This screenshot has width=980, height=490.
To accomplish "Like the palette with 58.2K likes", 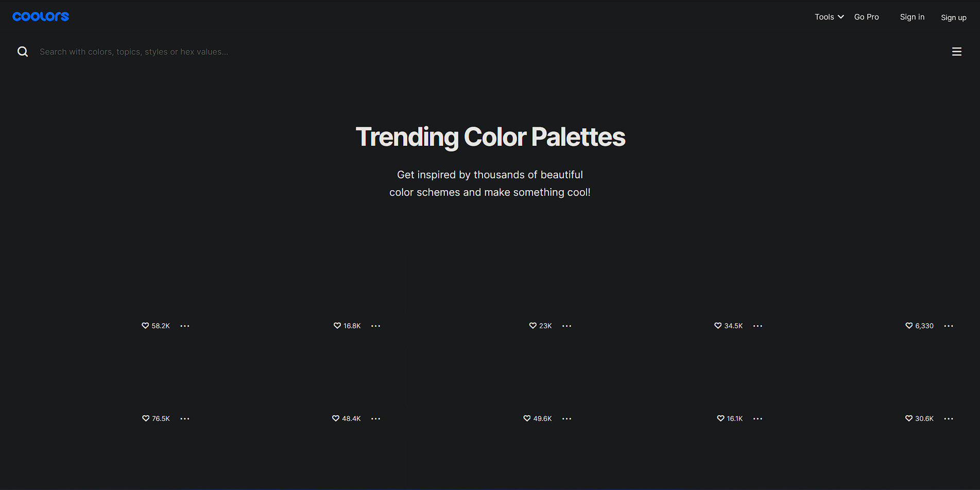I will pyautogui.click(x=145, y=326).
